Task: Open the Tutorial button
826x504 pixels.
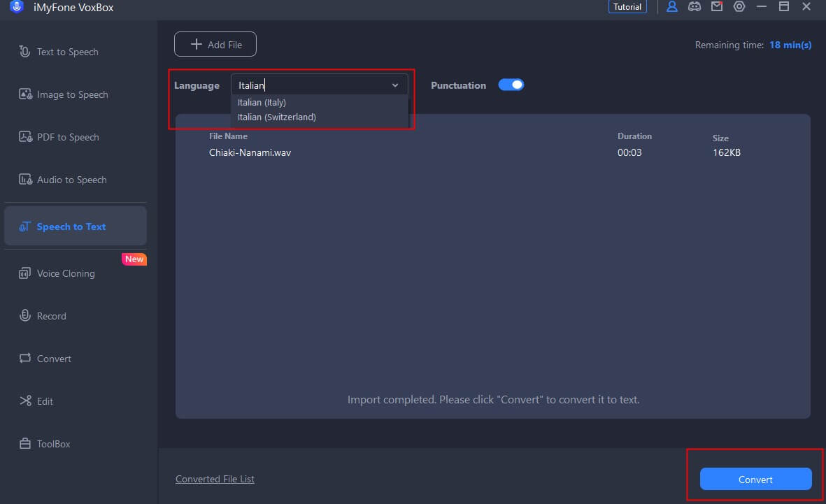Action: pyautogui.click(x=627, y=7)
